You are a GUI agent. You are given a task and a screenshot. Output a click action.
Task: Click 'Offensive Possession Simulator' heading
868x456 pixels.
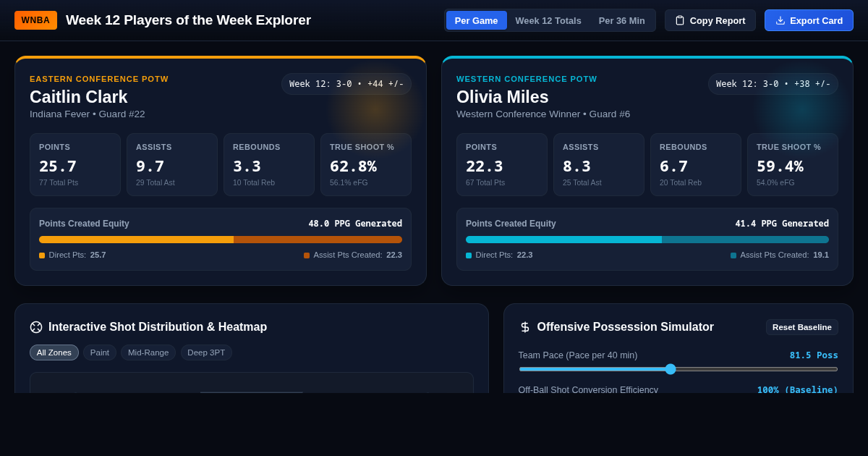click(626, 327)
